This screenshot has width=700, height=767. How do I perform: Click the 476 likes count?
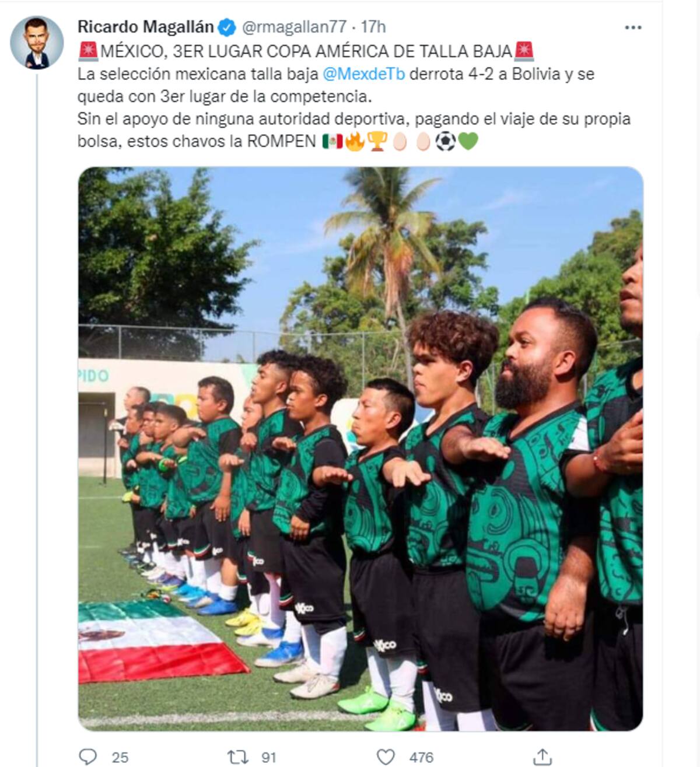tap(421, 757)
